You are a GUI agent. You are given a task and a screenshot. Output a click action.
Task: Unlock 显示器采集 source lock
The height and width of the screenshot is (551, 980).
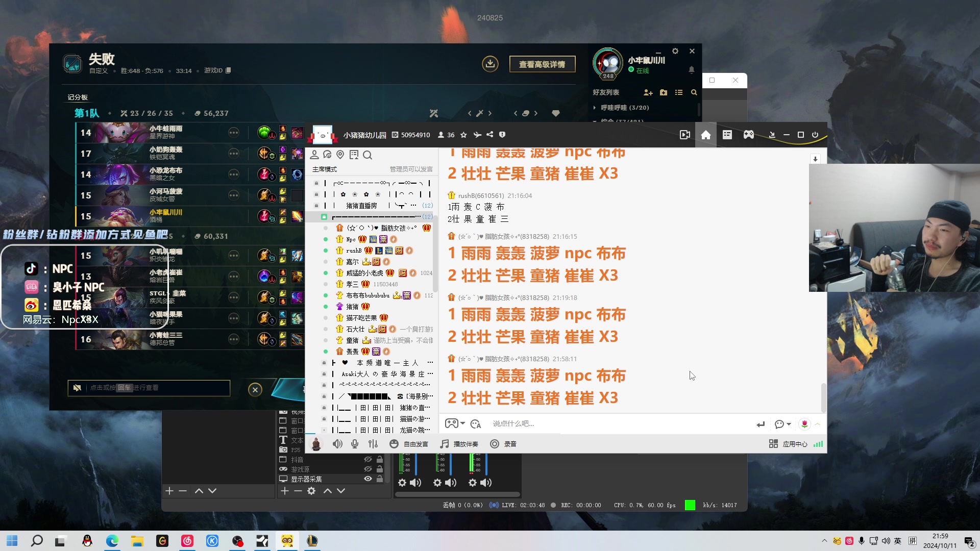pos(379,479)
